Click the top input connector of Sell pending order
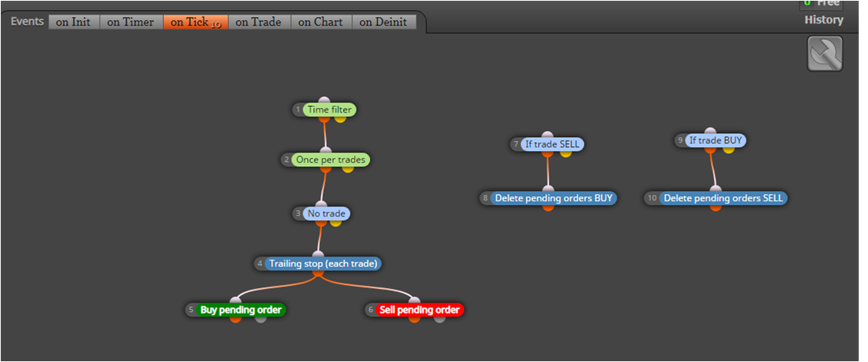 click(x=414, y=301)
